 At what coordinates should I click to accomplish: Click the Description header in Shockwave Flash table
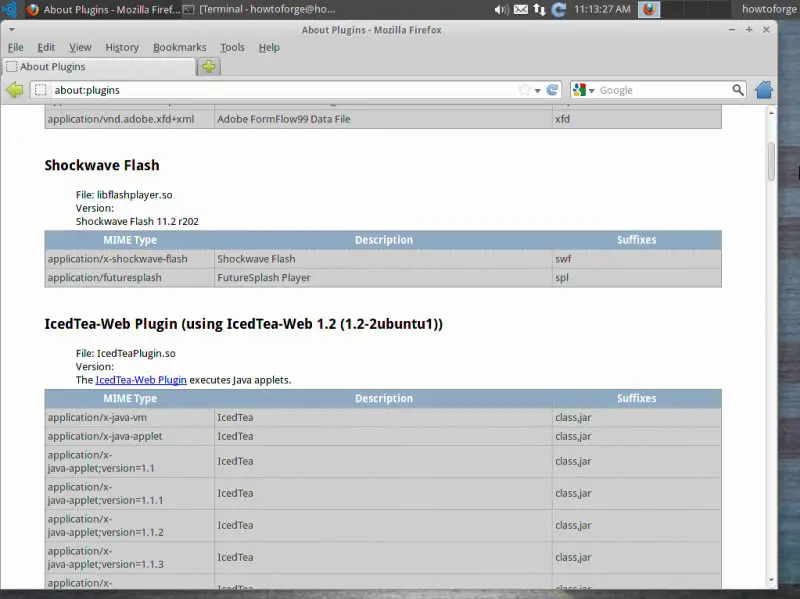point(384,240)
